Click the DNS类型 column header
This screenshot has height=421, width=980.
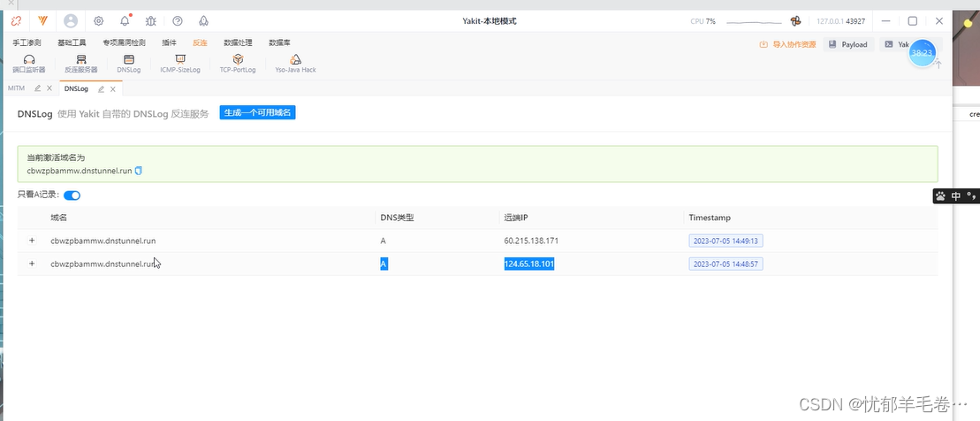(x=397, y=218)
